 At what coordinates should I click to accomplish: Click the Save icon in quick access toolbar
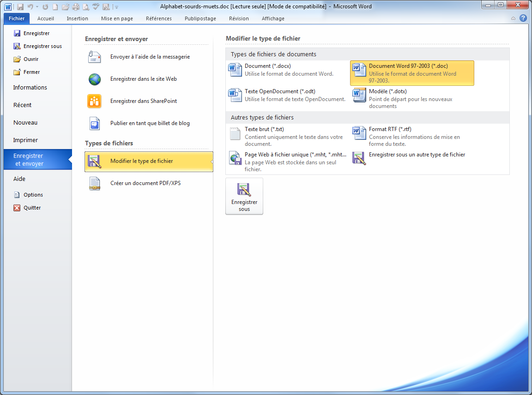pyautogui.click(x=20, y=7)
